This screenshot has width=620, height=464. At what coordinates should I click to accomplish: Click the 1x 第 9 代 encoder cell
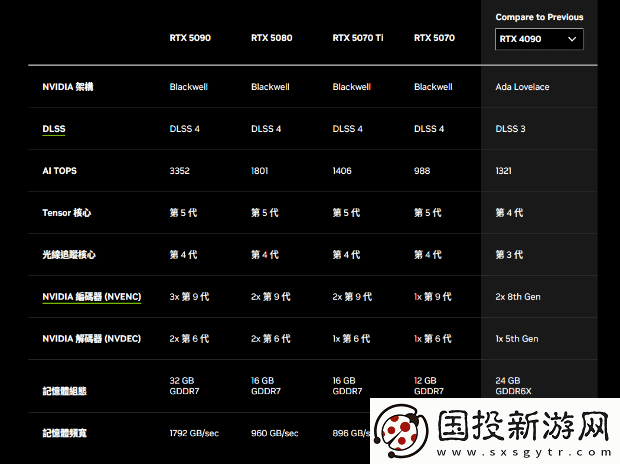click(433, 297)
